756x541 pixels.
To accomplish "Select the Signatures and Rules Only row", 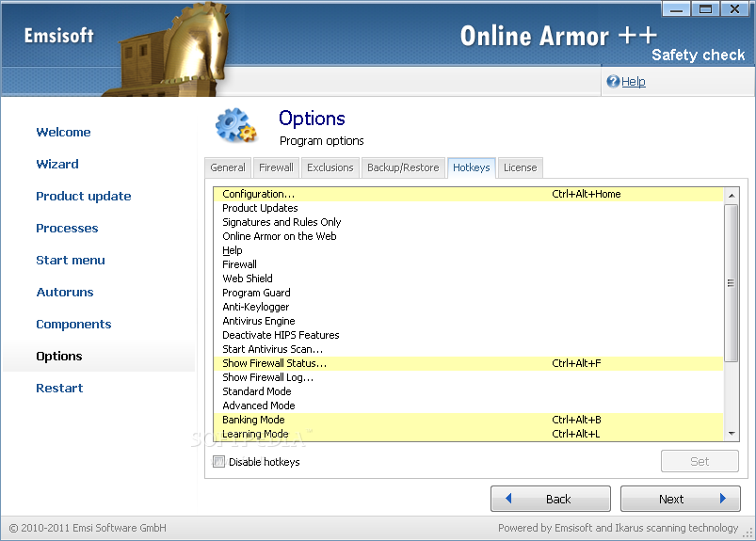I will (x=468, y=222).
